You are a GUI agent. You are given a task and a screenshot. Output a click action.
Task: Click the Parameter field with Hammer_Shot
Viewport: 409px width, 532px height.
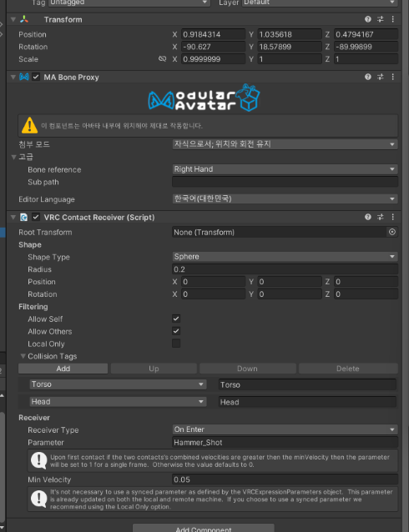pos(285,442)
